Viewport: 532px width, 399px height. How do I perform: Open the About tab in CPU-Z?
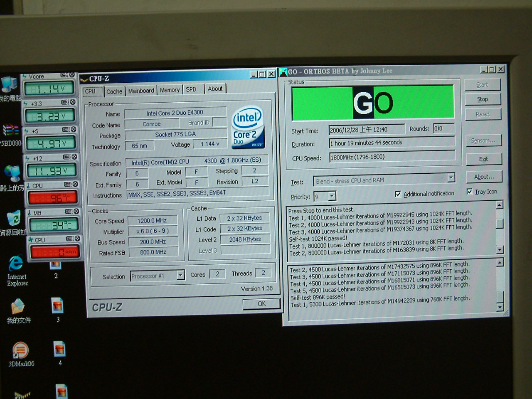click(215, 89)
